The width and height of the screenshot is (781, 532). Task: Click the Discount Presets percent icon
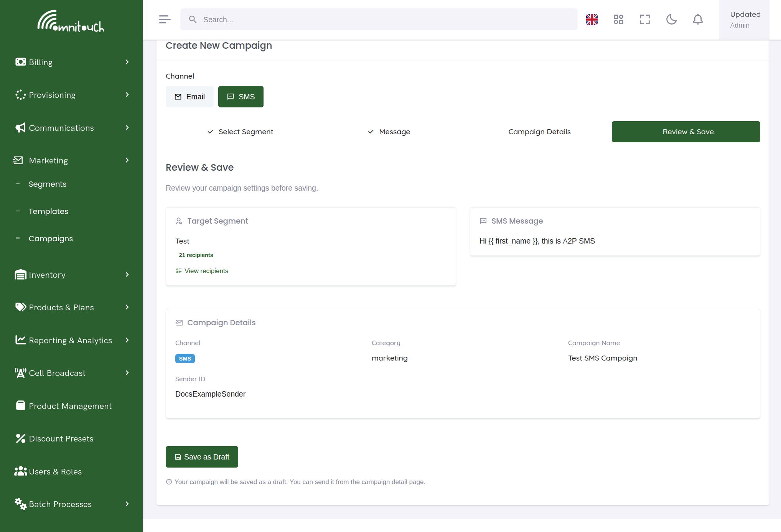tap(21, 438)
